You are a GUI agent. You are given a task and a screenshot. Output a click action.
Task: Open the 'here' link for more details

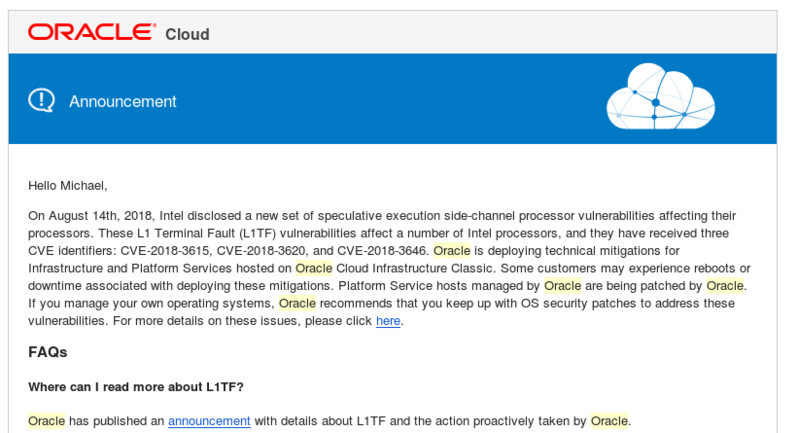click(388, 321)
